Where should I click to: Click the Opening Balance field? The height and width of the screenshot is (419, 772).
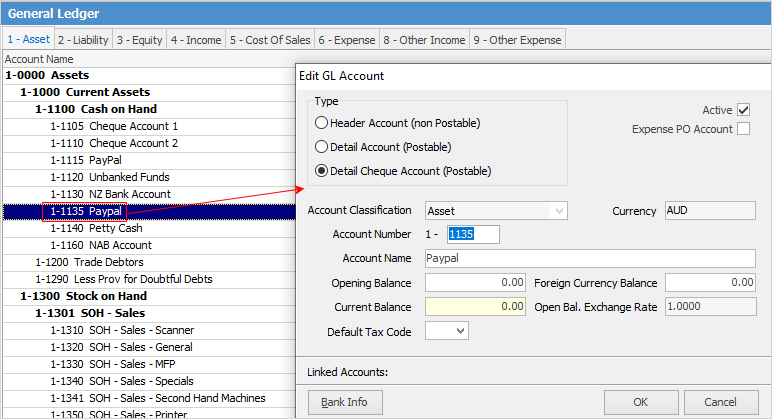(x=475, y=283)
